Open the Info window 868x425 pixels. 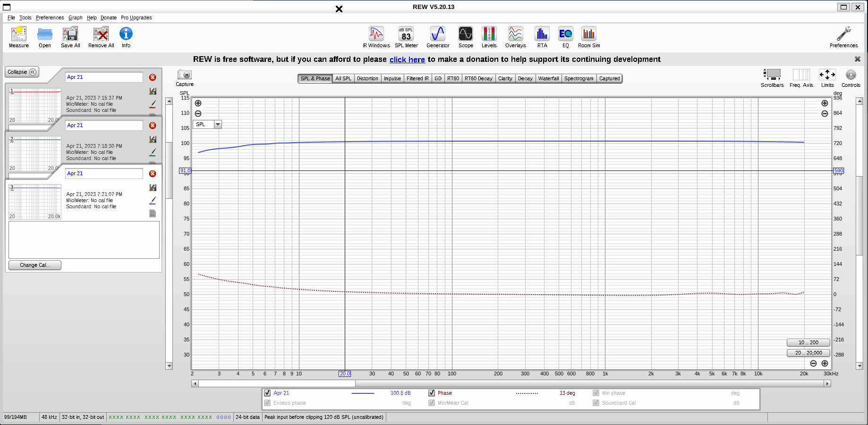point(126,37)
